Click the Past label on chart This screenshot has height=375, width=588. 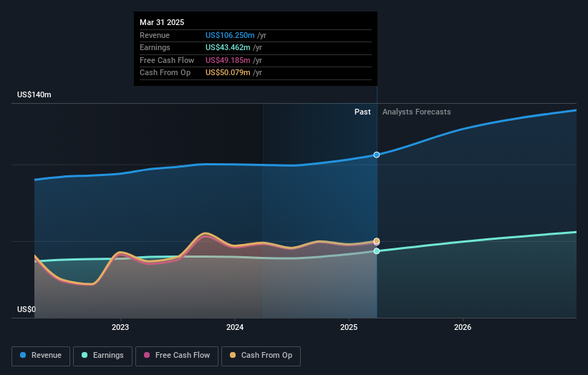click(x=362, y=112)
